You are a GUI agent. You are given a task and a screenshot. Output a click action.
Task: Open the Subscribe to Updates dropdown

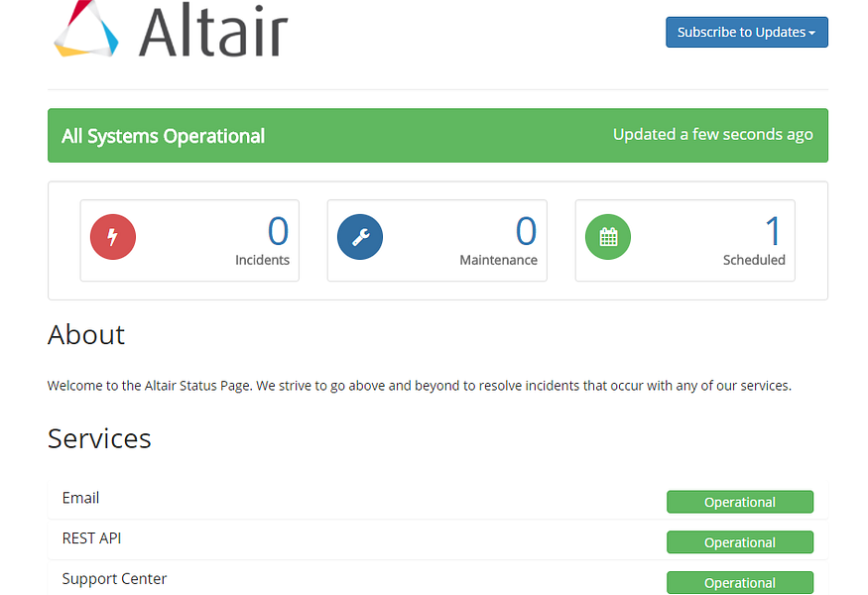(x=747, y=32)
